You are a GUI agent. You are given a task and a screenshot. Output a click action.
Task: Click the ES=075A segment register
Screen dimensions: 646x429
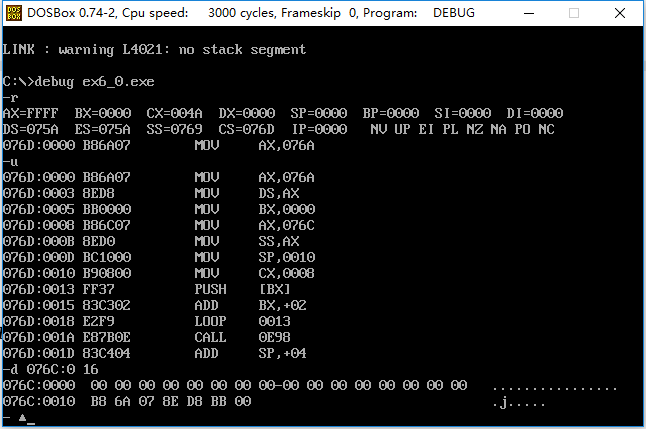coord(103,129)
